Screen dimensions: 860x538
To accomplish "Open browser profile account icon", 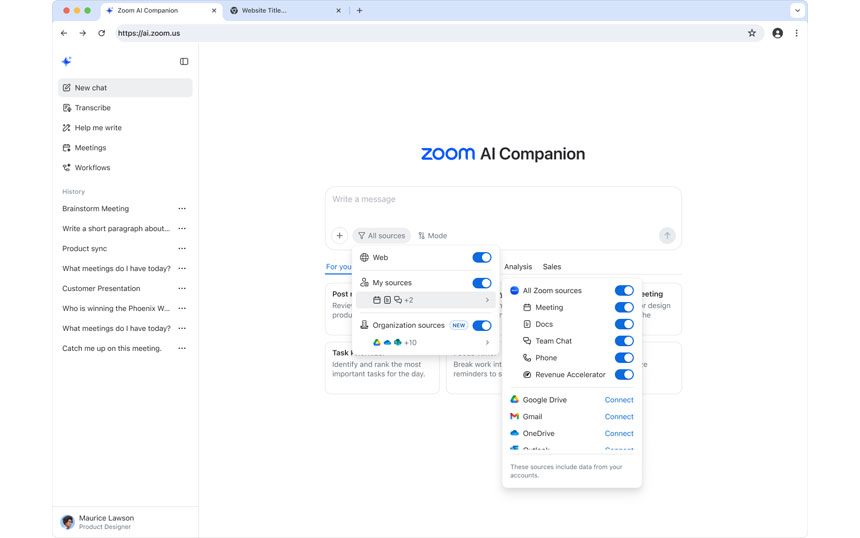I will coord(777,33).
